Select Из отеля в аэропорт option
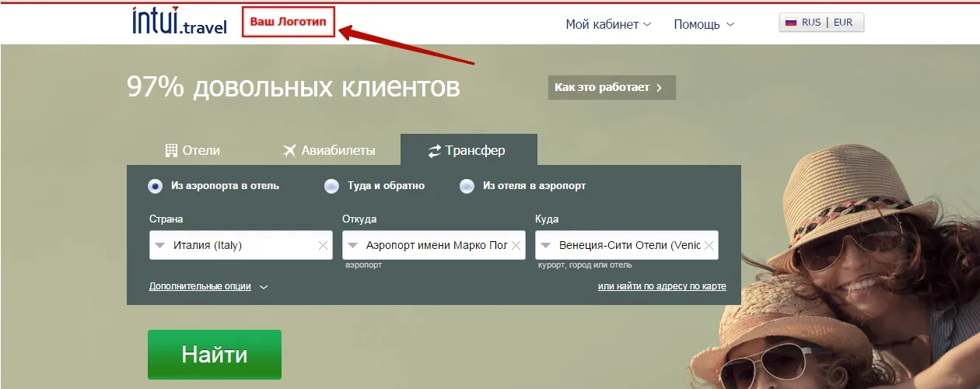The height and width of the screenshot is (389, 980). [x=467, y=186]
